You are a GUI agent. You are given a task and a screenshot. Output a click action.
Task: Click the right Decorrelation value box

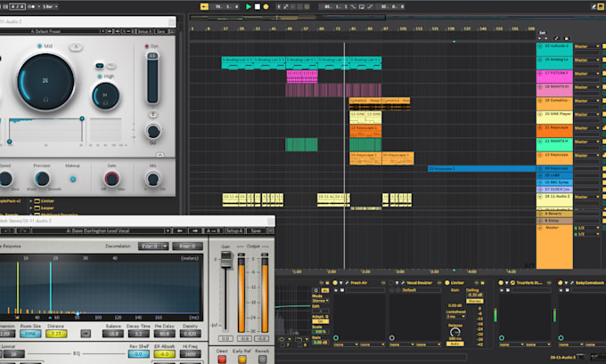pyautogui.click(x=187, y=247)
